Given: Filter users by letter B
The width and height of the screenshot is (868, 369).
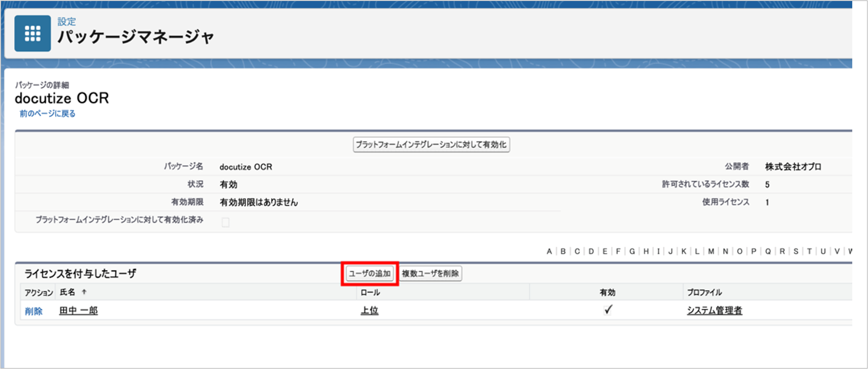Looking at the screenshot, I should [563, 251].
